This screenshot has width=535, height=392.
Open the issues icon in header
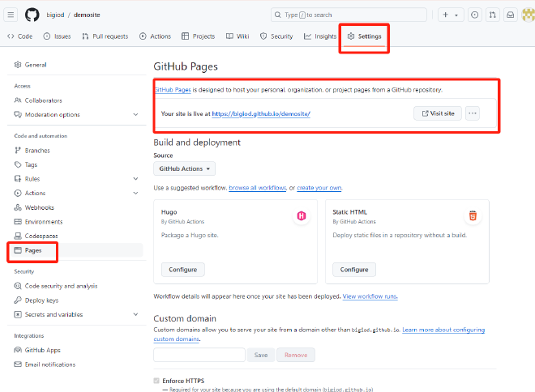click(474, 15)
